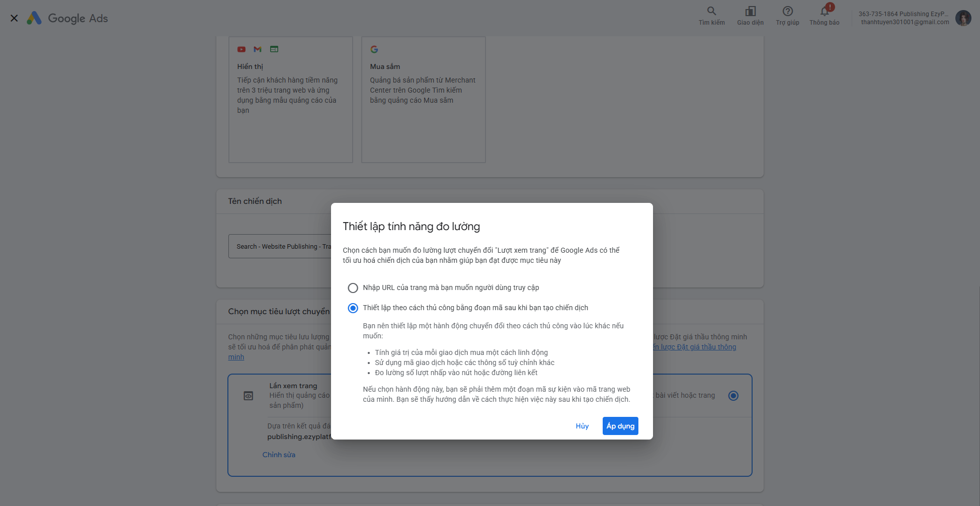Click the Chỉnh sửa link
This screenshot has height=506, width=980.
[279, 455]
